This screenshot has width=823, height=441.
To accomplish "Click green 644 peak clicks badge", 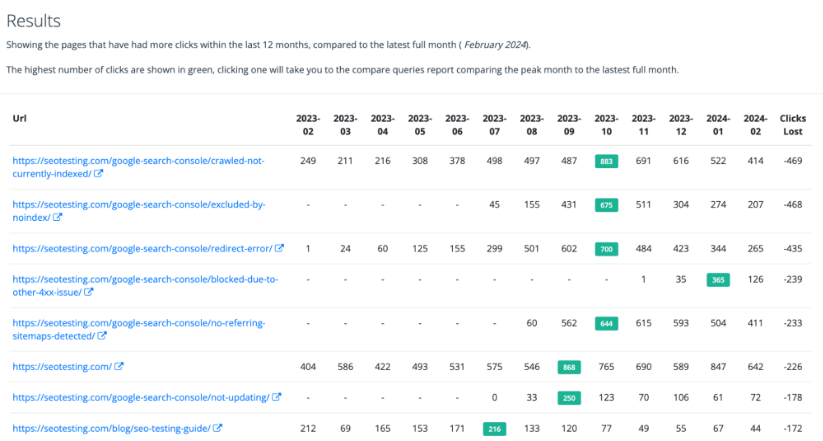I will tap(606, 323).
